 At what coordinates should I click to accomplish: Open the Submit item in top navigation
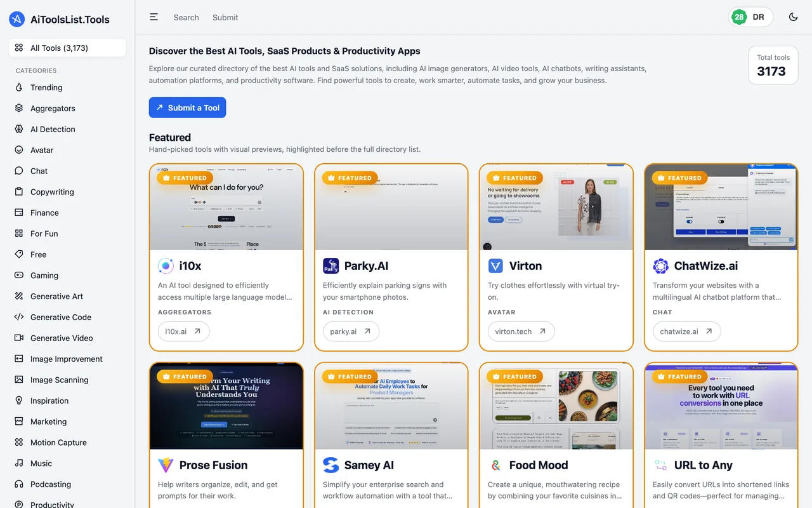tap(225, 18)
